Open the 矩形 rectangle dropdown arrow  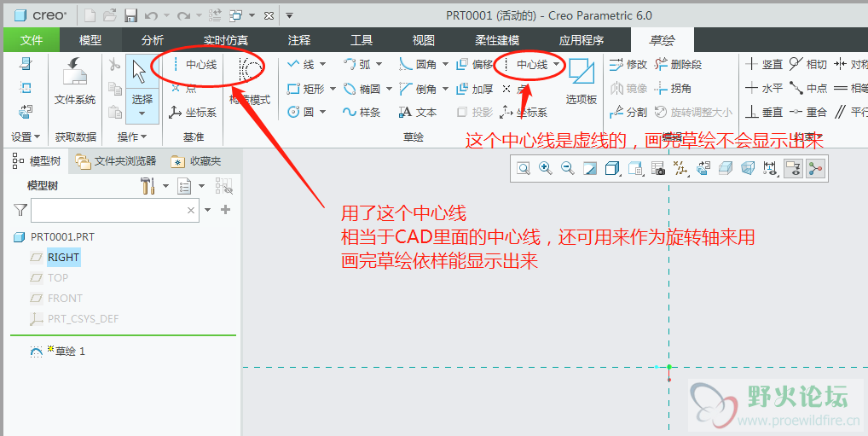click(333, 89)
